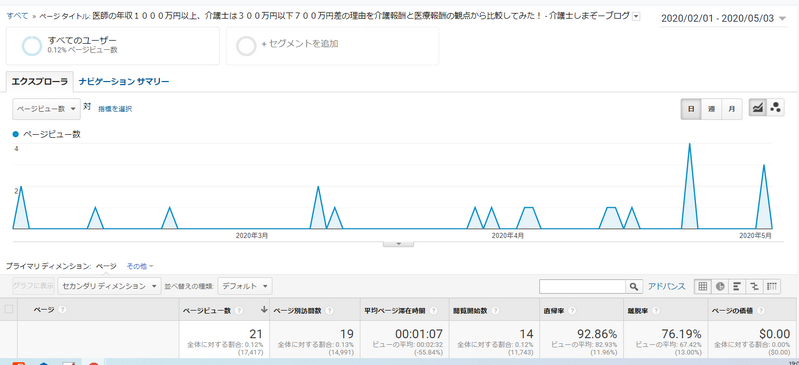799x365 pixels.
Task: Open help icon next to 離脱率 column
Action: pos(657,310)
